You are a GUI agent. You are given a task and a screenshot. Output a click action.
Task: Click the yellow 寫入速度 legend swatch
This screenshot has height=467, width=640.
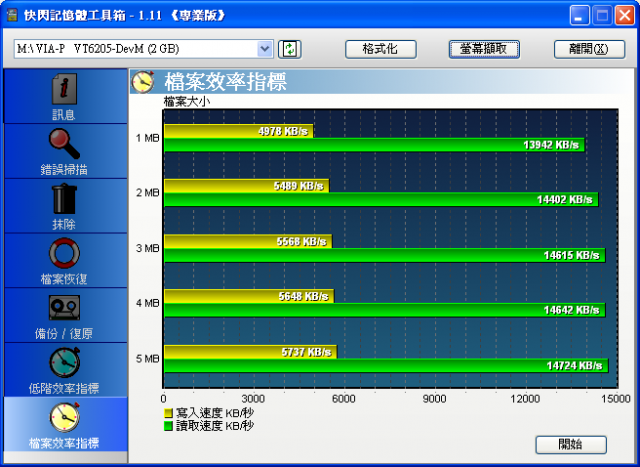(168, 413)
